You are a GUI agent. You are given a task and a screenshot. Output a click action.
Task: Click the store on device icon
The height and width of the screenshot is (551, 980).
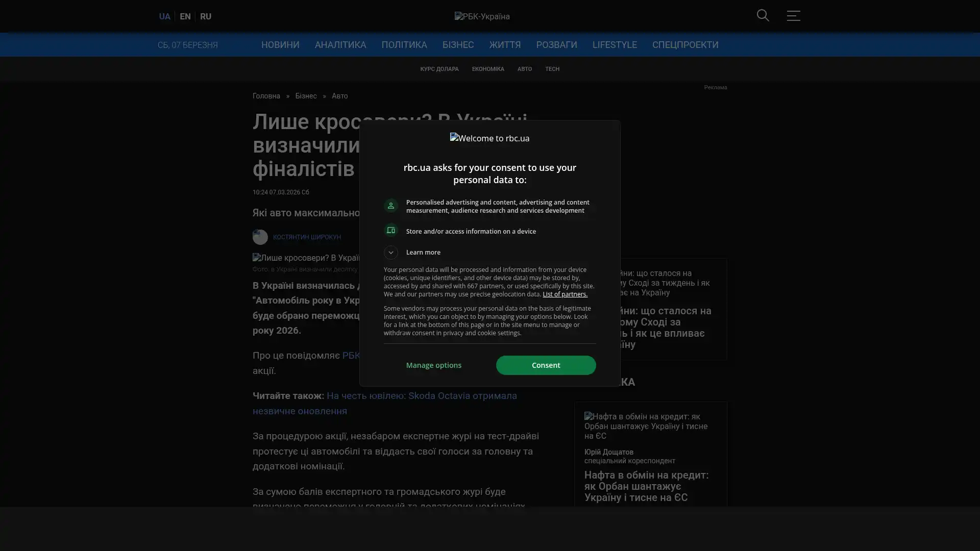point(390,231)
